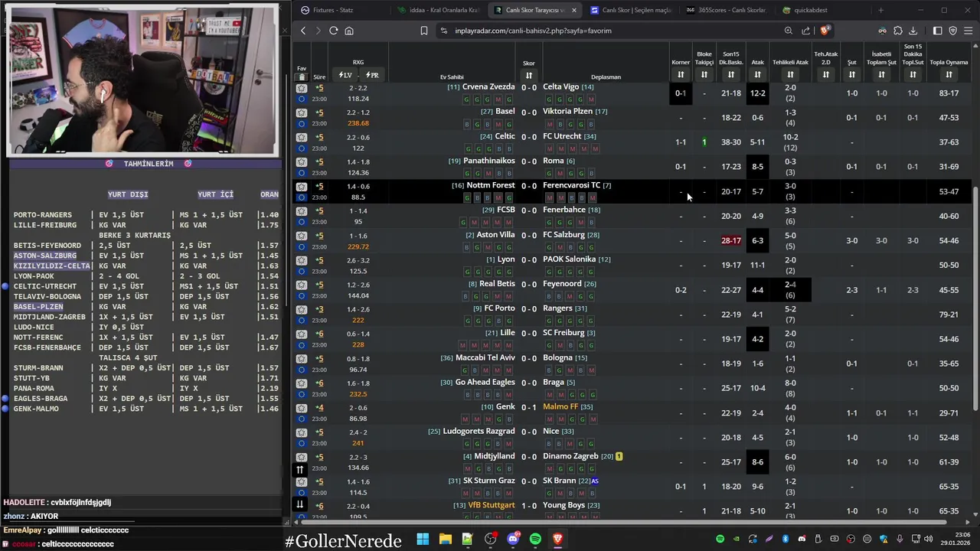Viewport: 980px width, 551px height.
Task: Switch to 365Scores Canlı Skorlar tab
Action: tap(727, 10)
